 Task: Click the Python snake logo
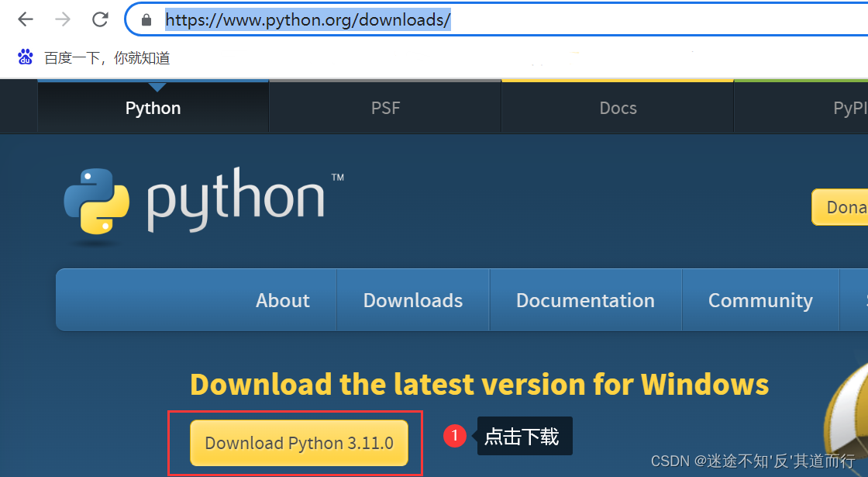[x=96, y=202]
